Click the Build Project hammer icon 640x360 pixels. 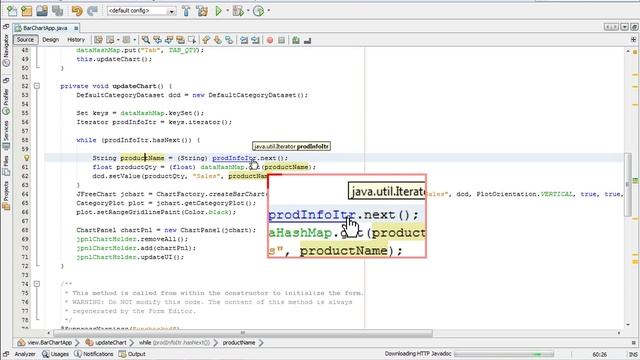pyautogui.click(x=186, y=11)
